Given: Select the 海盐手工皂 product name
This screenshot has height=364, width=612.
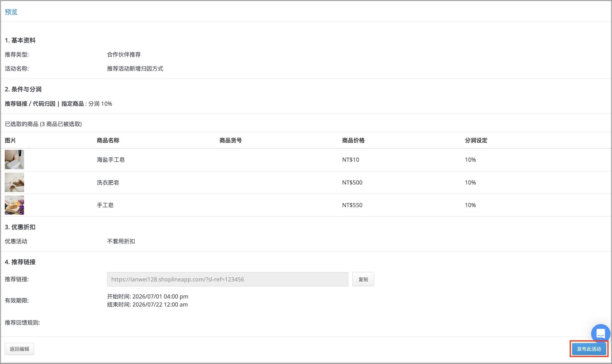Looking at the screenshot, I should 111,160.
